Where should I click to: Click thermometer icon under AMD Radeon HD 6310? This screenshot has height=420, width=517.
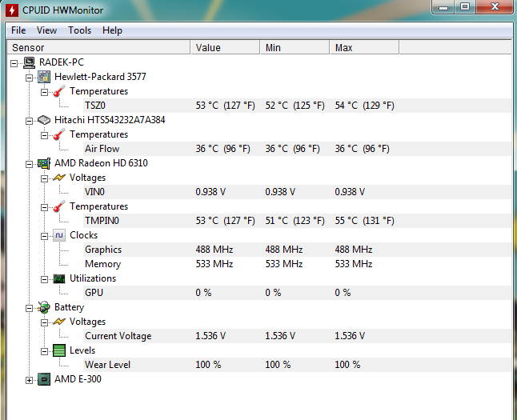[x=59, y=206]
